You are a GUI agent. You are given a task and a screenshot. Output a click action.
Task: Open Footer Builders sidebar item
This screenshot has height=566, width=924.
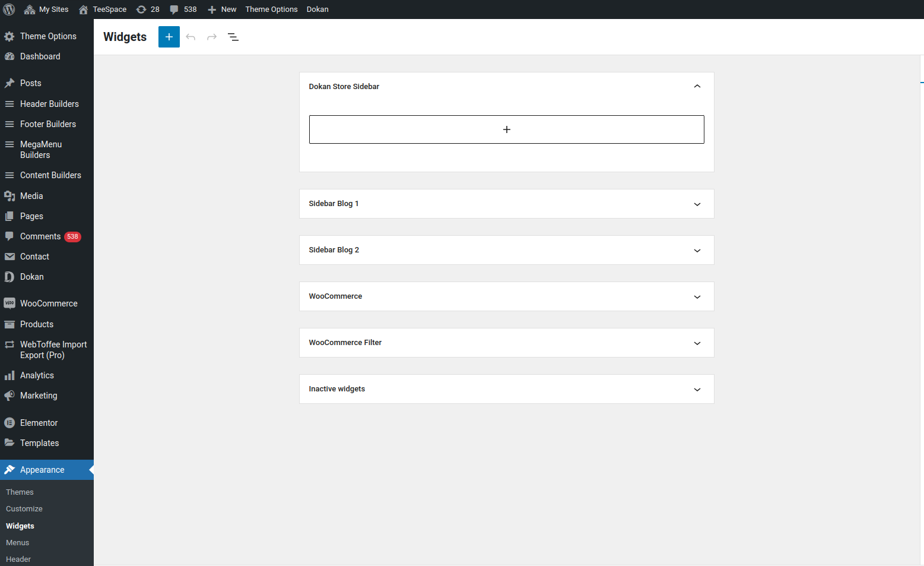click(x=47, y=124)
